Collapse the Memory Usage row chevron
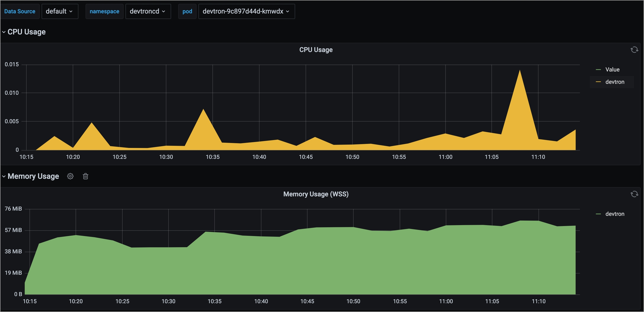Screen dimensions: 644x312 pos(4,176)
